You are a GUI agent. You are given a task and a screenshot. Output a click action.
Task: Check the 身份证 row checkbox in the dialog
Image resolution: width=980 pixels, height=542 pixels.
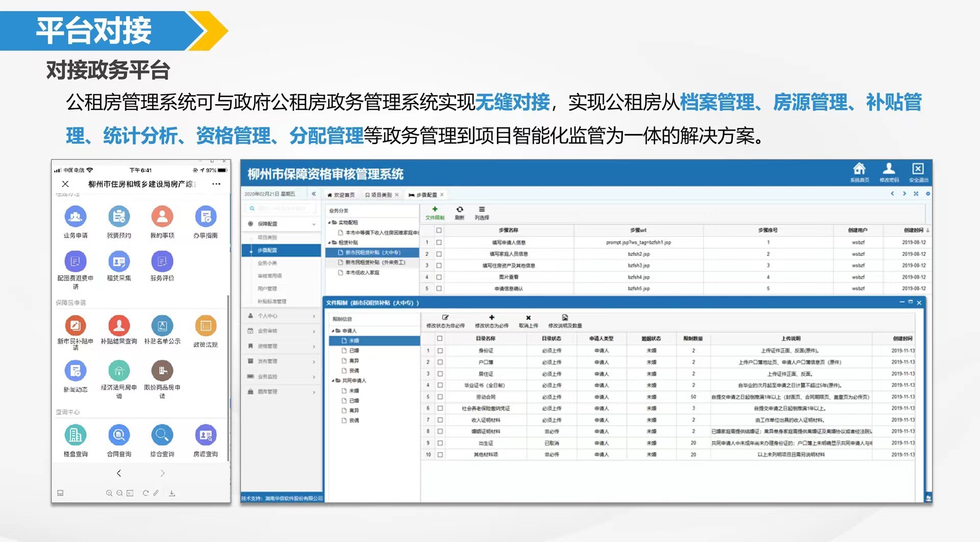(x=439, y=350)
